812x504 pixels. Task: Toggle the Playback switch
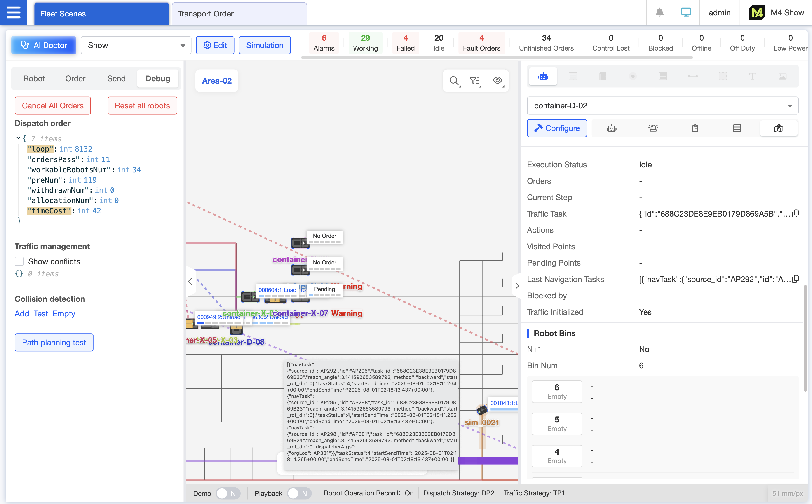[x=299, y=493]
